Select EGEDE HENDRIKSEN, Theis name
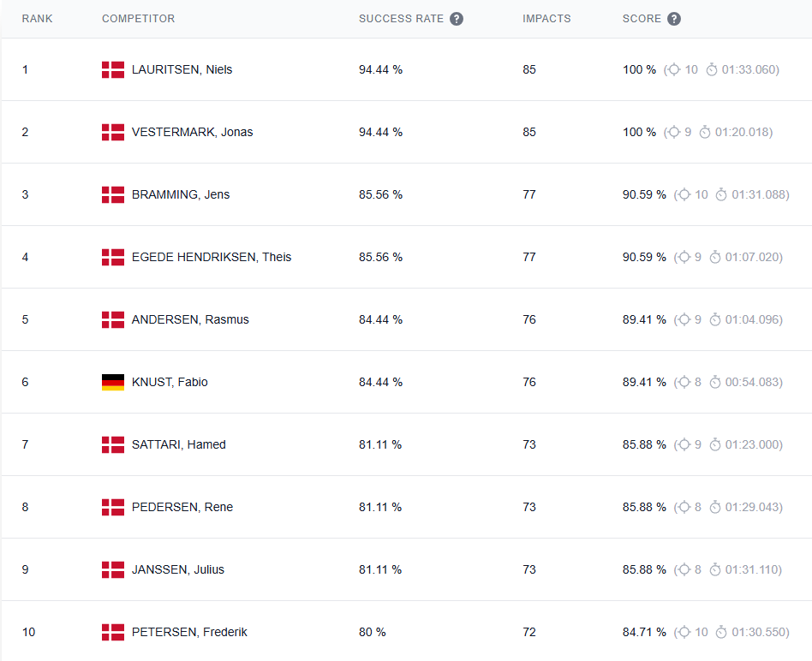 212,258
